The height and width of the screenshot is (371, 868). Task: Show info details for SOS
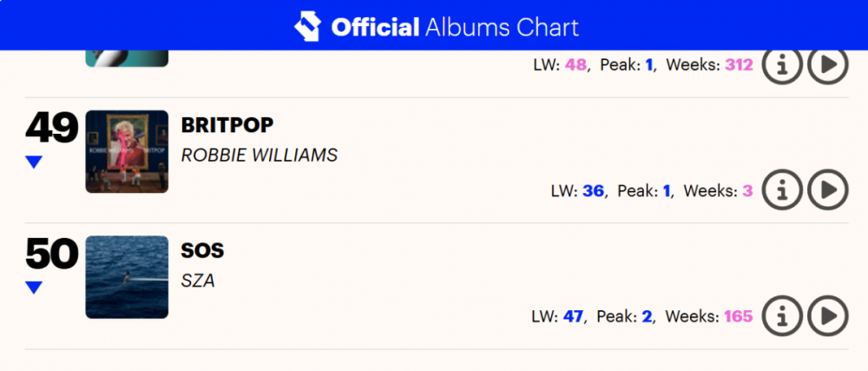point(782,316)
